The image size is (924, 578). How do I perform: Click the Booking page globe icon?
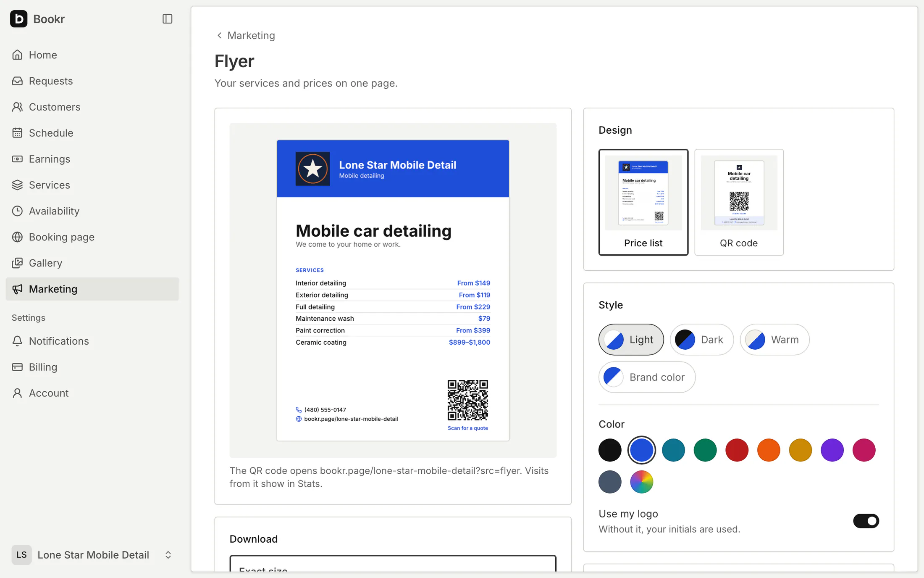(x=17, y=237)
